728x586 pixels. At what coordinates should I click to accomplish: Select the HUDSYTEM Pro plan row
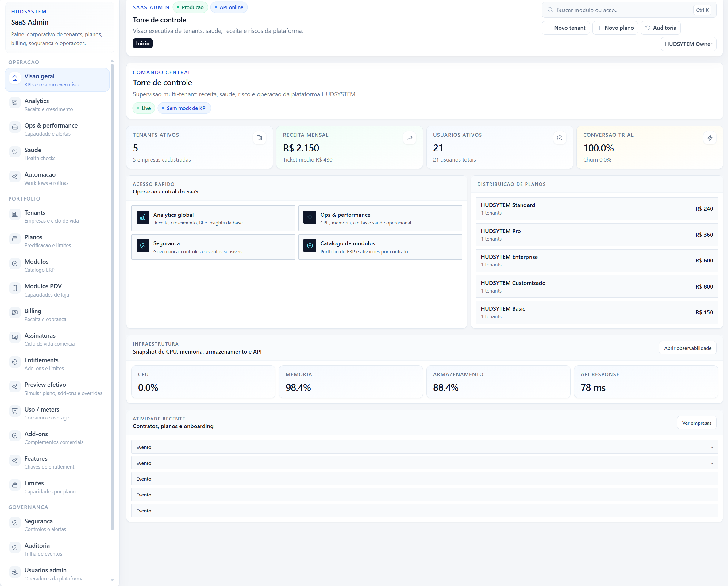597,235
